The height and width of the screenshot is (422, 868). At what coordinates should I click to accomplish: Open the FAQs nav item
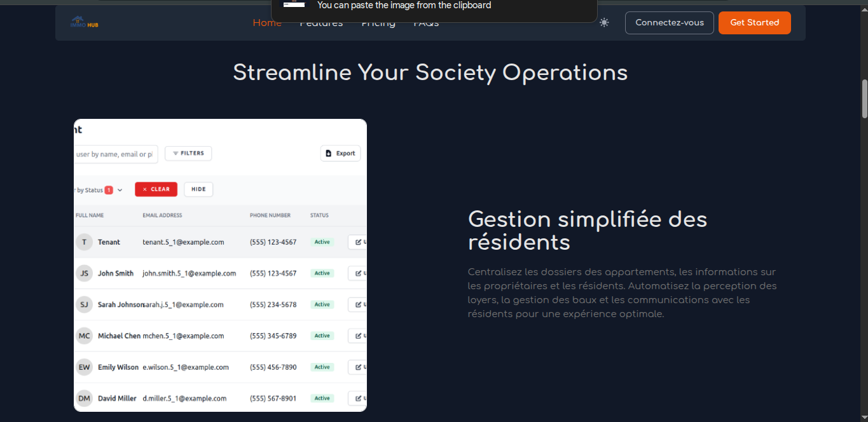coord(426,25)
